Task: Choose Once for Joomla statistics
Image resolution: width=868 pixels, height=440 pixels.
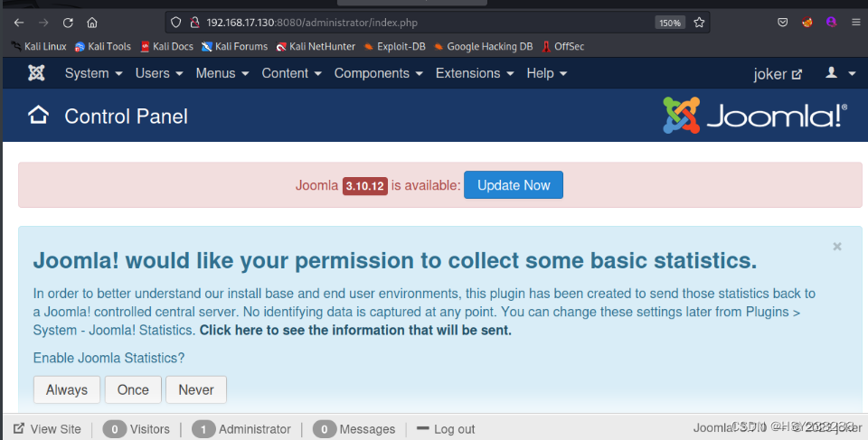Action: tap(133, 389)
